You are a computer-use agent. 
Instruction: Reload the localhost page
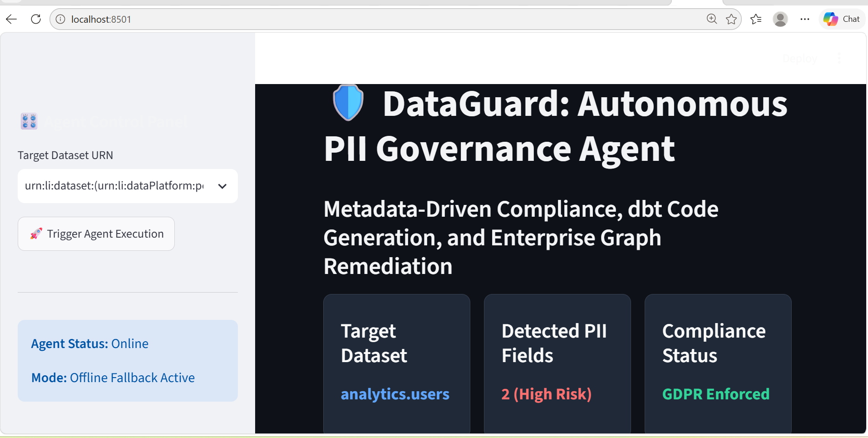pos(36,19)
